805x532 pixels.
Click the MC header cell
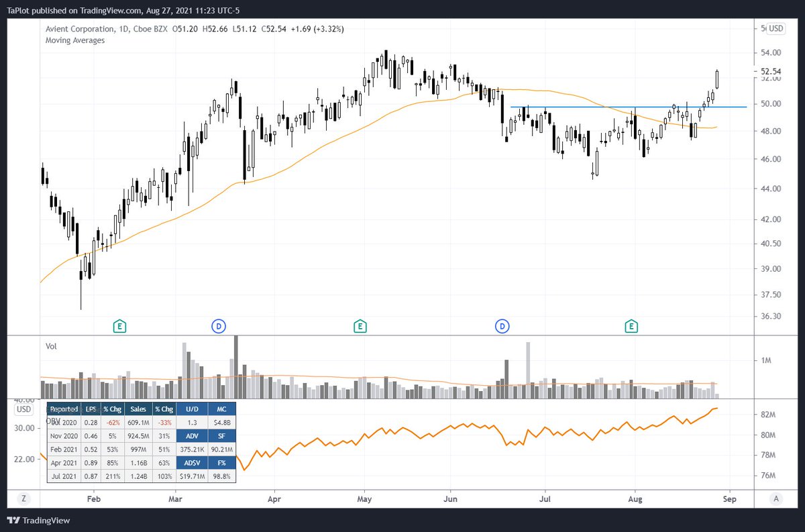click(x=222, y=409)
